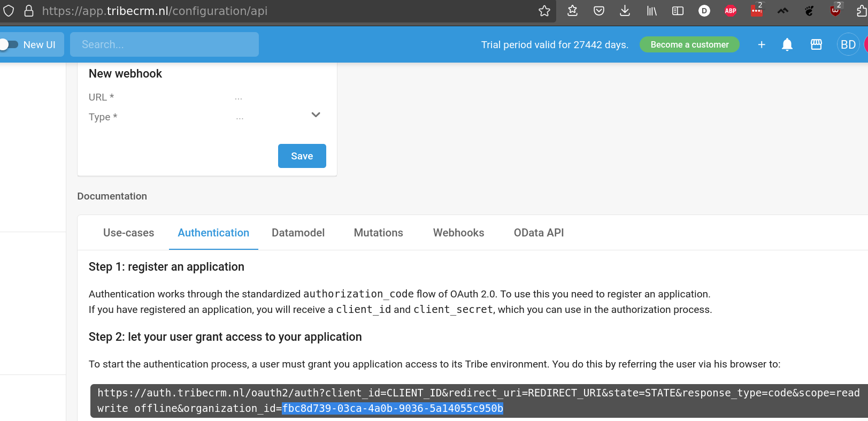Image resolution: width=868 pixels, height=421 pixels.
Task: Open the Adblock Plus ABP extension
Action: [731, 11]
